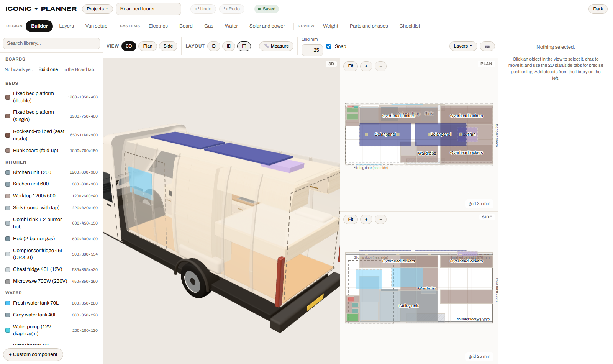Fit the Side view to window

[x=351, y=220]
